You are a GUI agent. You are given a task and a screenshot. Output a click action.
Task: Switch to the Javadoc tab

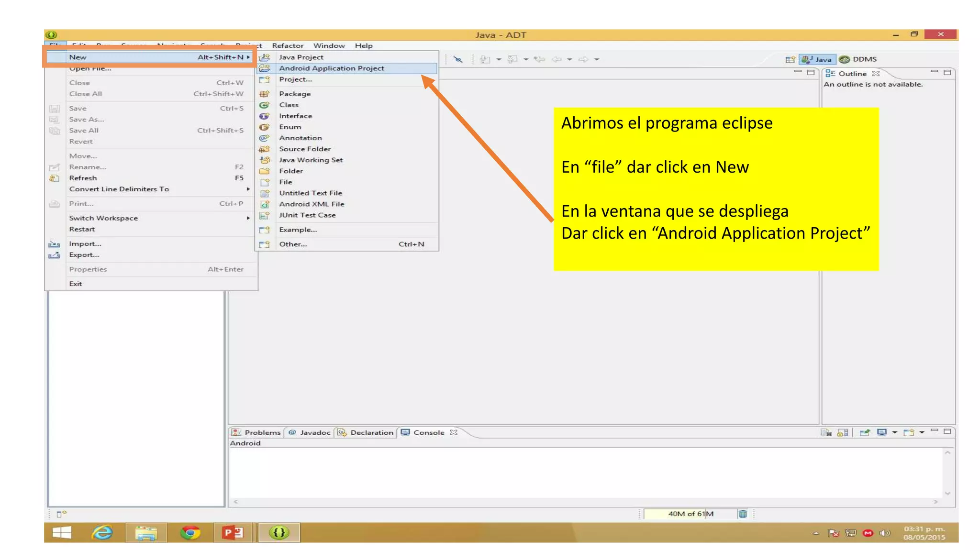[309, 432]
